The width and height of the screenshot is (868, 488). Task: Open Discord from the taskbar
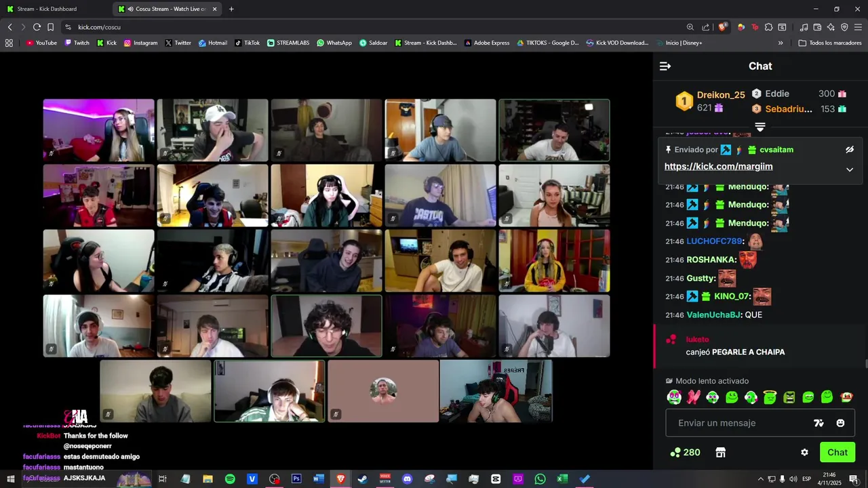click(x=407, y=479)
